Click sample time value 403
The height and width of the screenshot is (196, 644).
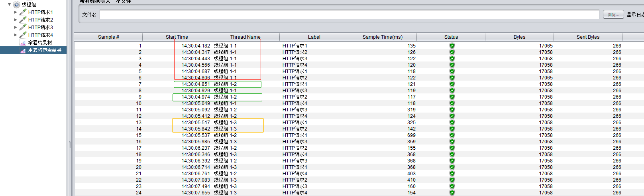point(411,174)
